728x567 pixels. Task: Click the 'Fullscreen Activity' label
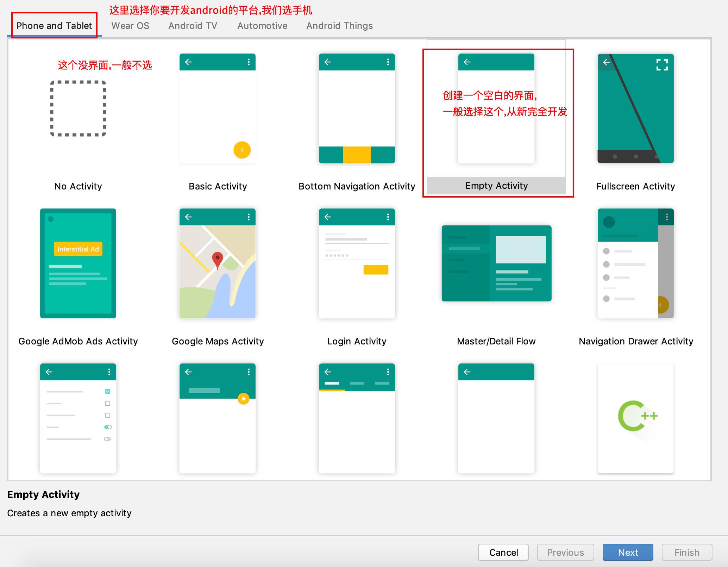(x=636, y=186)
